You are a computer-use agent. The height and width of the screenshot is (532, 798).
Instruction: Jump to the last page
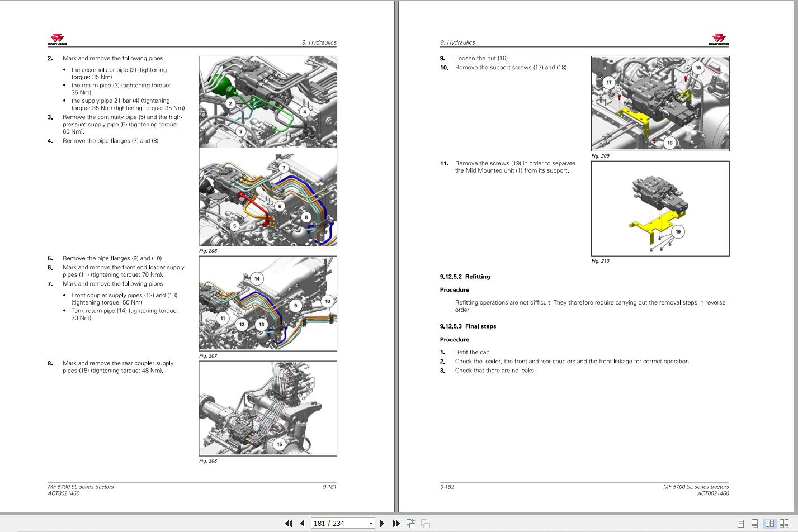396,523
